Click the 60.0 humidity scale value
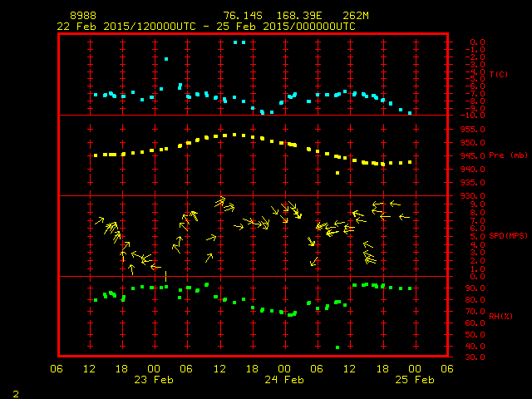 click(x=475, y=323)
